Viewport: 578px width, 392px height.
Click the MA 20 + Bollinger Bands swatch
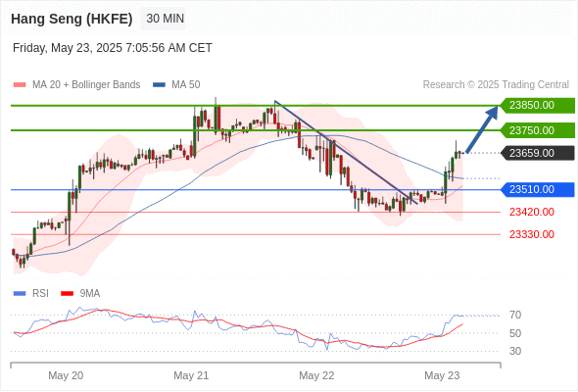(20, 85)
